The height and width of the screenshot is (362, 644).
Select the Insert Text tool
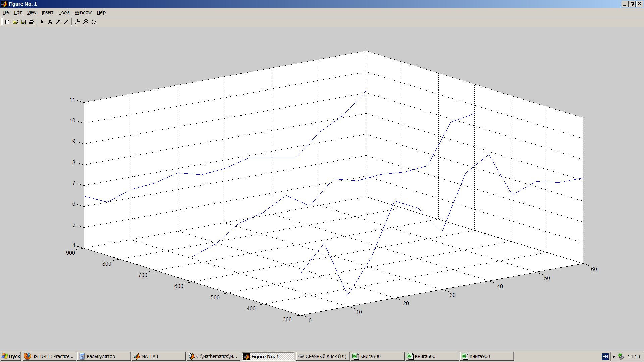50,22
